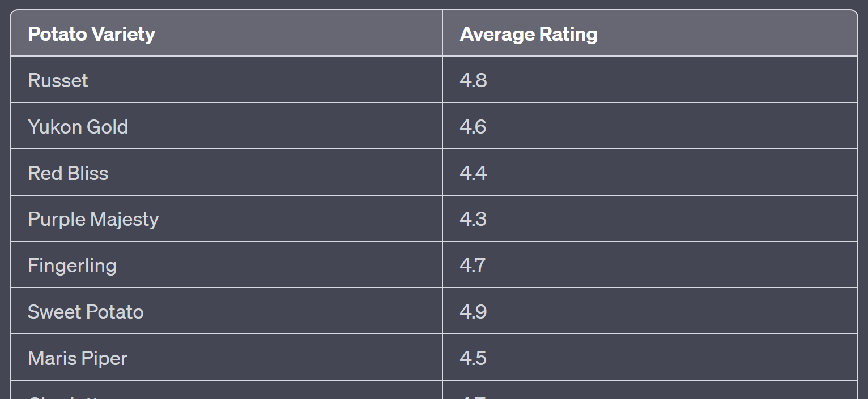This screenshot has width=868, height=399.
Task: Select the Sweet Potato cell
Action: click(x=86, y=312)
